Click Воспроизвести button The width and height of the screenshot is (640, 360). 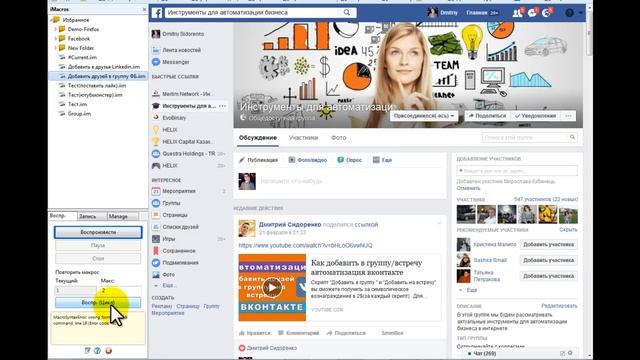point(98,232)
